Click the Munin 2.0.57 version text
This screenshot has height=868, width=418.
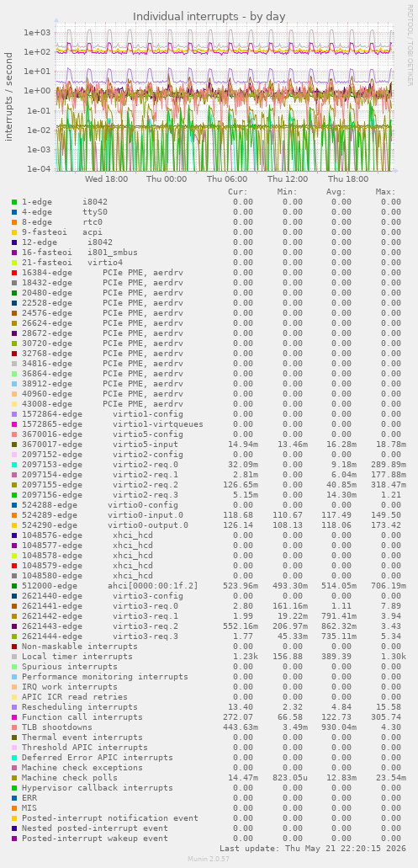[x=209, y=859]
